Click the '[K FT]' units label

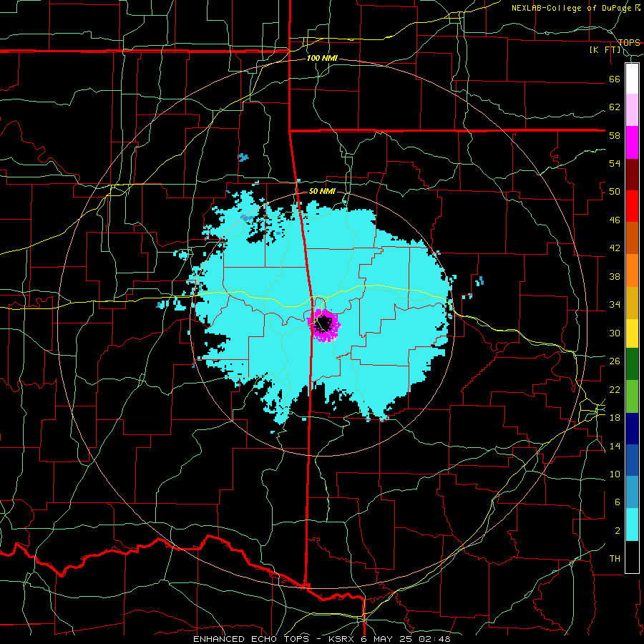(x=605, y=50)
